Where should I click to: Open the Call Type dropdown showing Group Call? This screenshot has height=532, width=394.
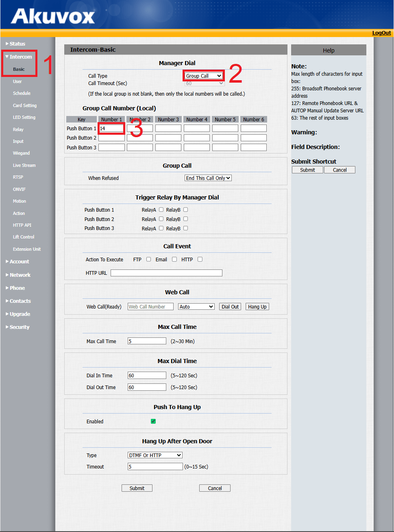tap(203, 76)
